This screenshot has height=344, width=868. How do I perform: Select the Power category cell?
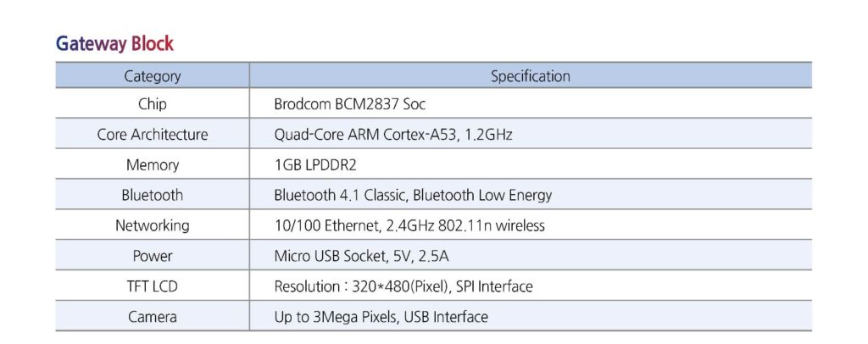[153, 256]
